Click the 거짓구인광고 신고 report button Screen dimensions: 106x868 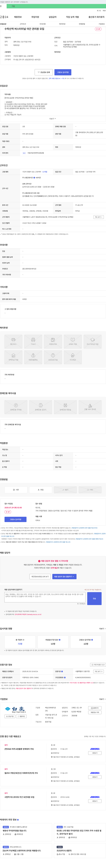click(x=98, y=665)
